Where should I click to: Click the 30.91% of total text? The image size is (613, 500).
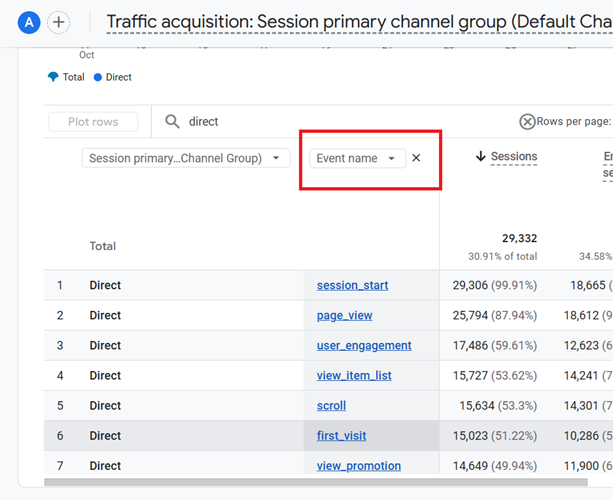[503, 256]
